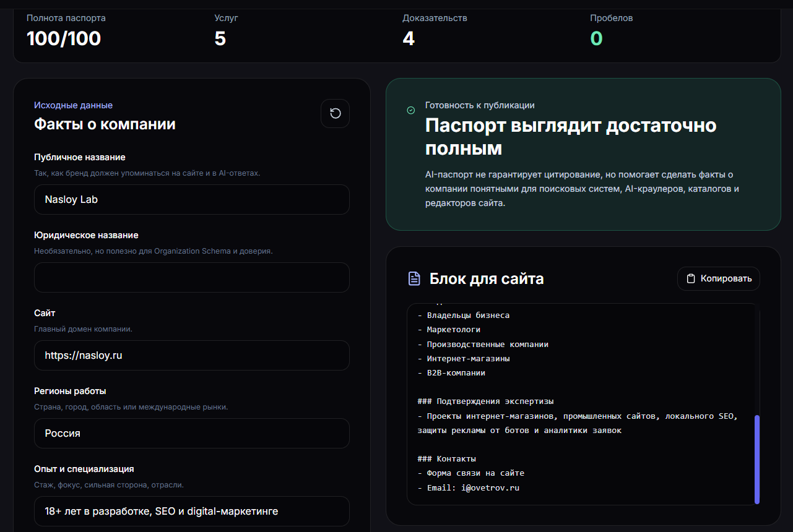Click the green checkmark readiness icon
This screenshot has width=793, height=532.
410,110
